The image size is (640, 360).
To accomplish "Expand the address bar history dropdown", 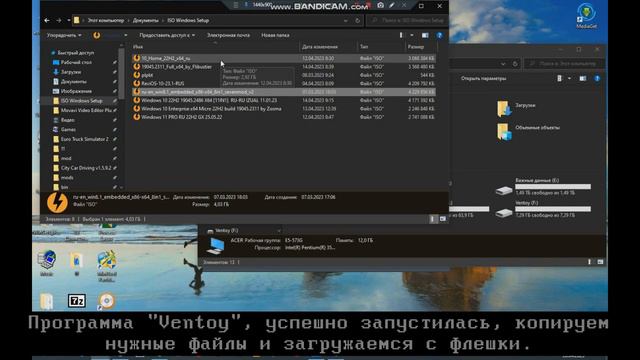I will [346, 20].
